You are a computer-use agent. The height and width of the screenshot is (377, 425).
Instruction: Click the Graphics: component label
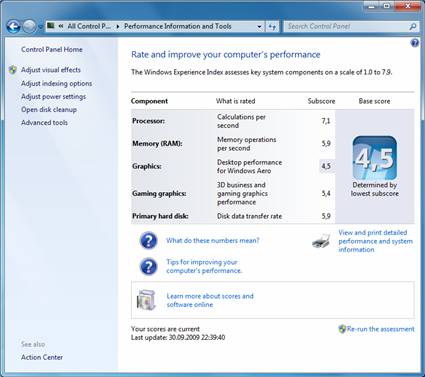[x=147, y=166]
